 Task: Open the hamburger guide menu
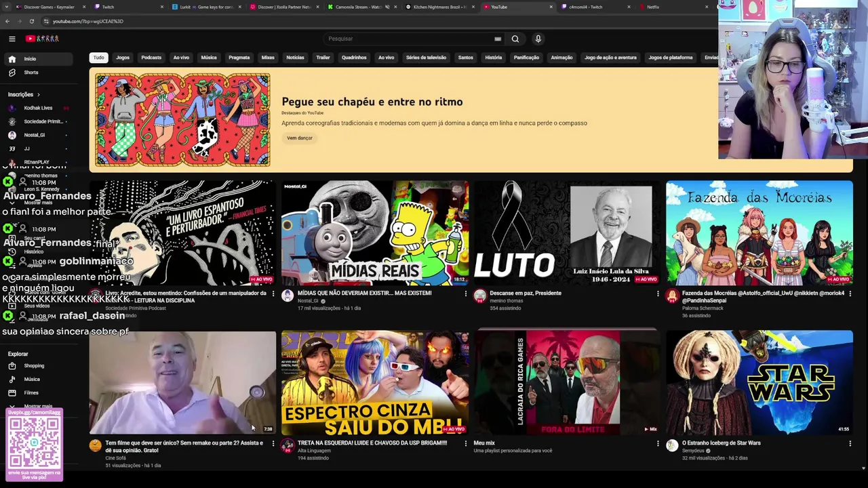(12, 39)
